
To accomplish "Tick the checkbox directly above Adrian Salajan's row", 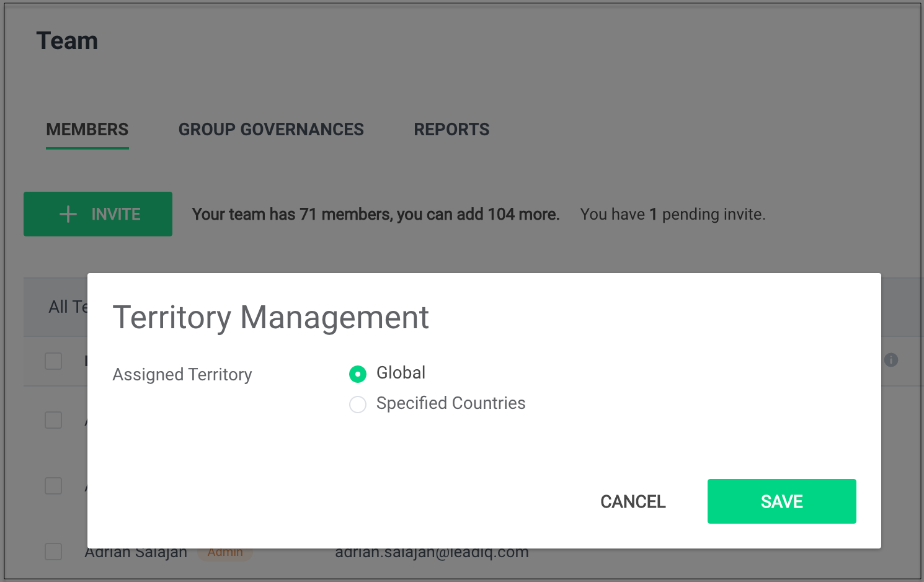I will [x=53, y=486].
